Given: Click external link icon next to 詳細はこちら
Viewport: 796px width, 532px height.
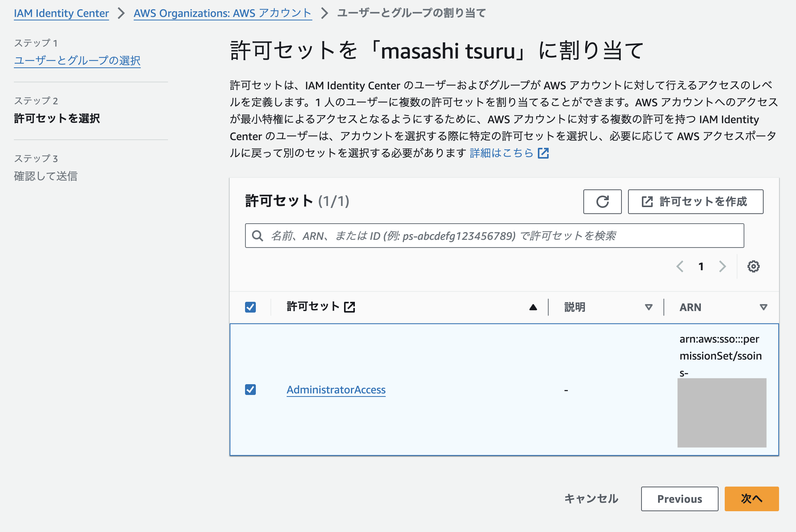Looking at the screenshot, I should tap(543, 153).
